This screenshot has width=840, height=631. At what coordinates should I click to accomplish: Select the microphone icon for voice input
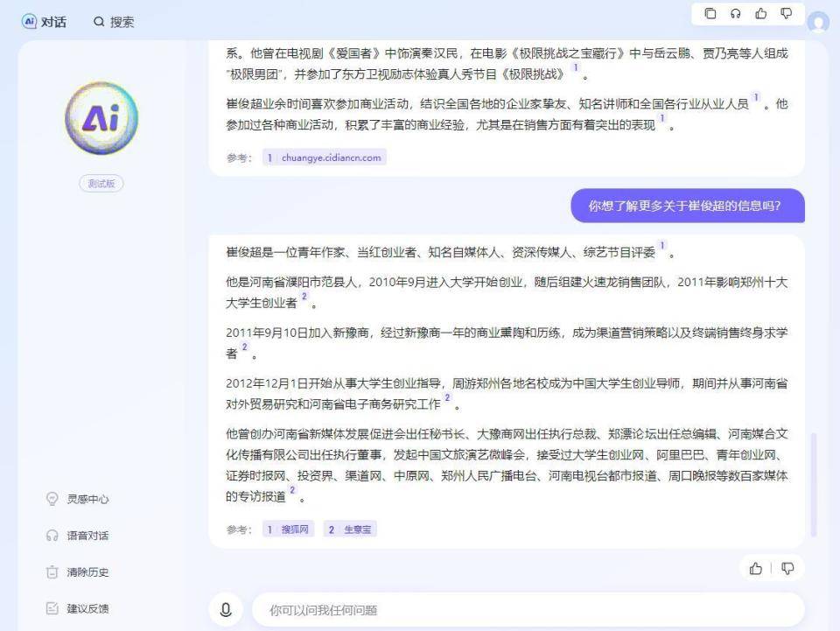coord(226,610)
